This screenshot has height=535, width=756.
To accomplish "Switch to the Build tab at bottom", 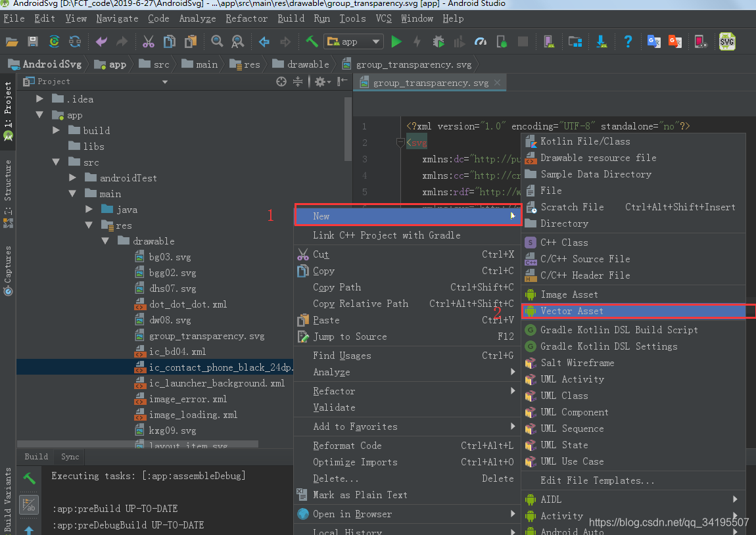I will pyautogui.click(x=36, y=456).
